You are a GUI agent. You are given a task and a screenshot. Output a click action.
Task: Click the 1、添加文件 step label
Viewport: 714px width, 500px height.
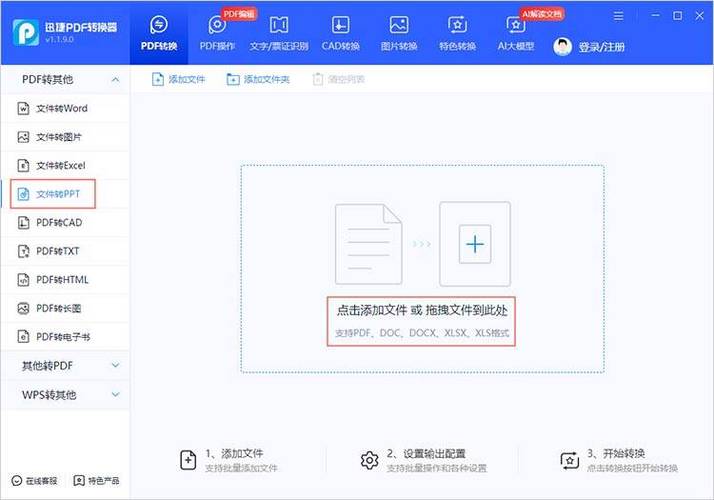[x=234, y=454]
